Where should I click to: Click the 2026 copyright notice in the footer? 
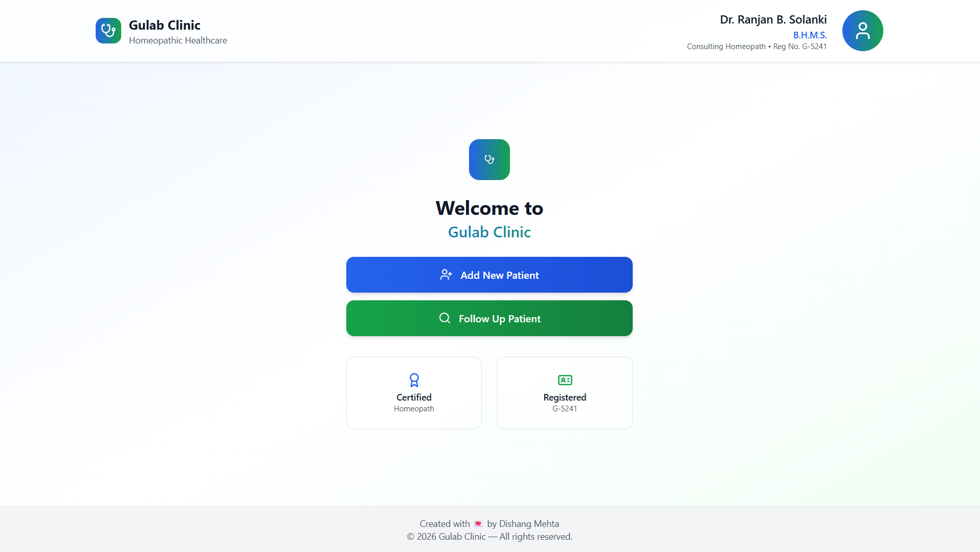point(489,537)
